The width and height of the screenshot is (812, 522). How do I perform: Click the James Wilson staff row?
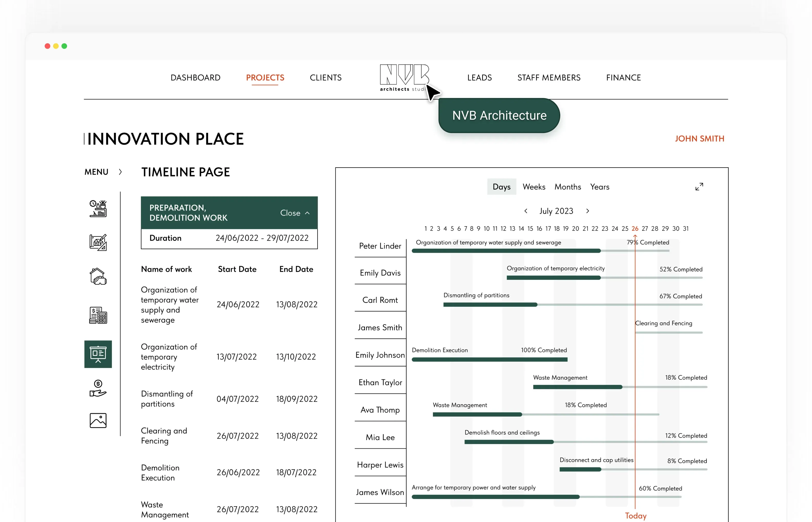point(380,492)
